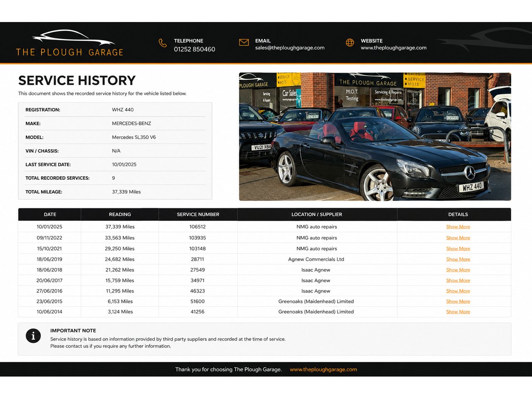532x399 pixels.
Task: Click the reading cell 11,295 Miles
Action: click(120, 291)
